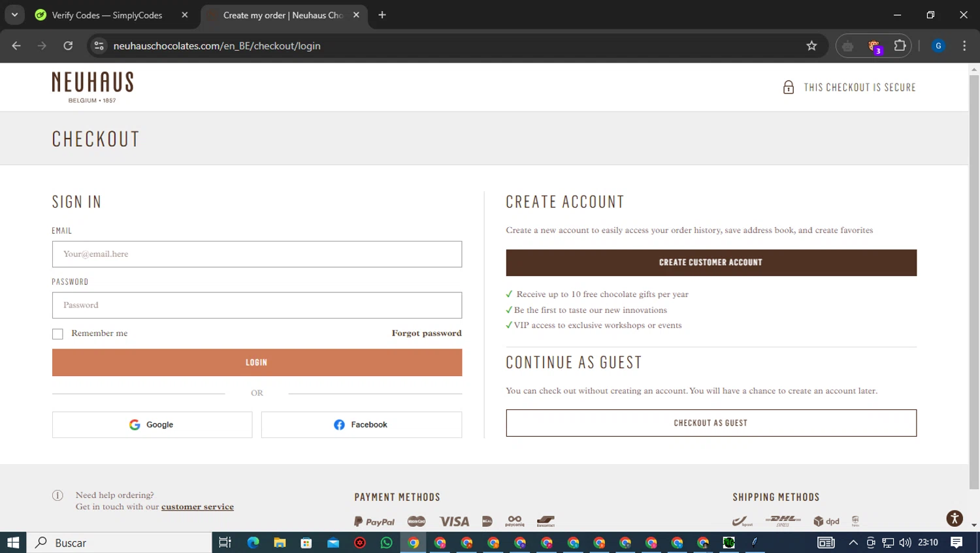
Task: Focus the Password input field
Action: tap(257, 305)
